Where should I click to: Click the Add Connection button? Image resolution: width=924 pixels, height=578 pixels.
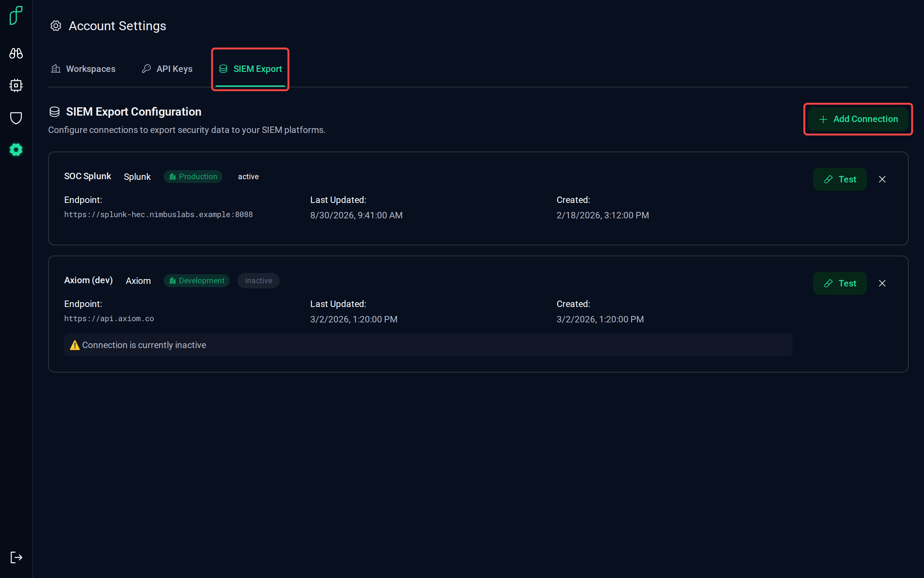(x=858, y=119)
